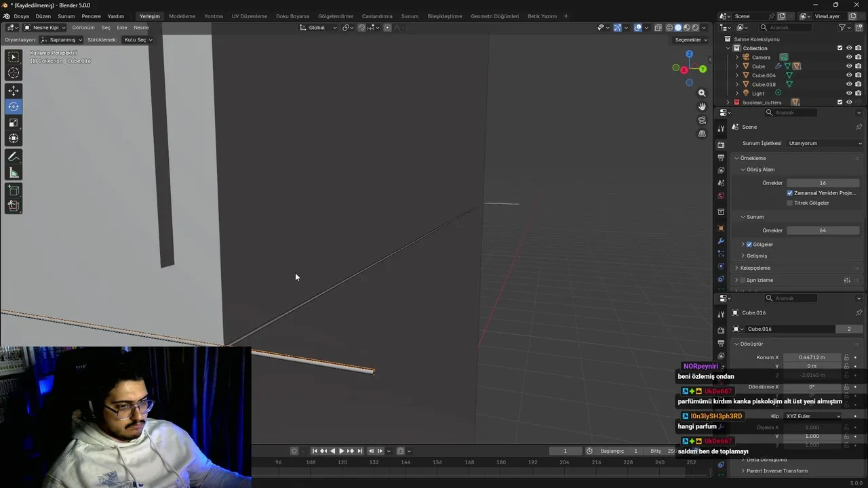Switch to the Modelleme workspace tab
This screenshot has height=488, width=868.
tap(182, 16)
